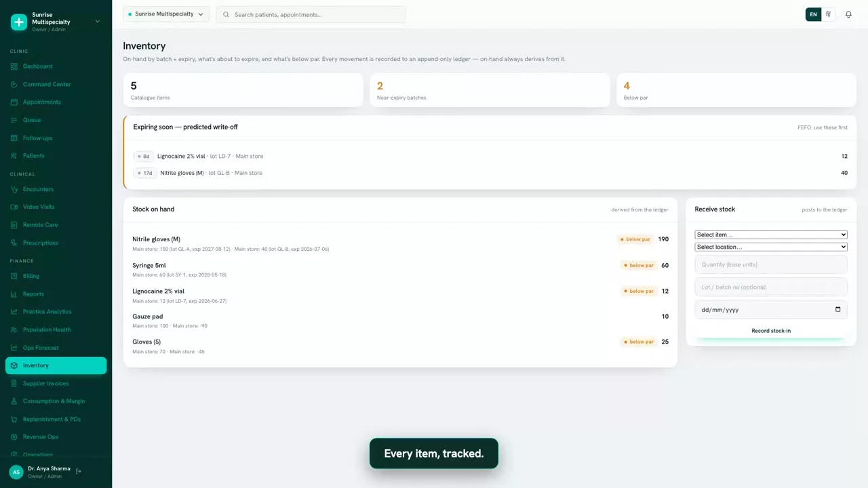Click the Dashboard grid icon in sidebar
The height and width of the screenshot is (488, 868).
[x=14, y=66]
